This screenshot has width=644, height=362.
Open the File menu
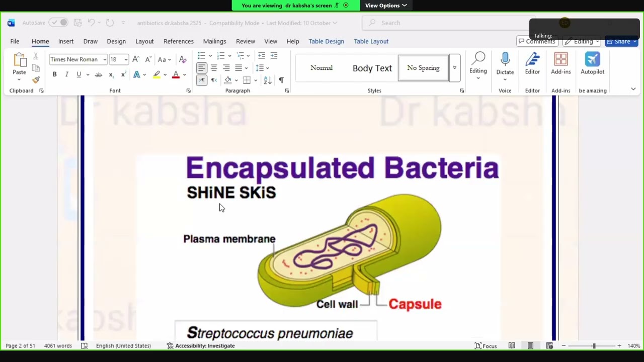click(x=15, y=41)
